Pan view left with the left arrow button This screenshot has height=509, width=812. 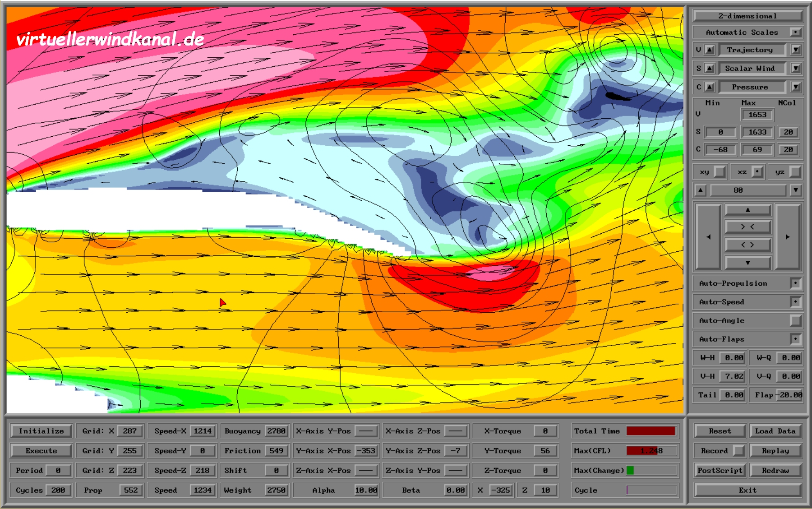tap(708, 236)
